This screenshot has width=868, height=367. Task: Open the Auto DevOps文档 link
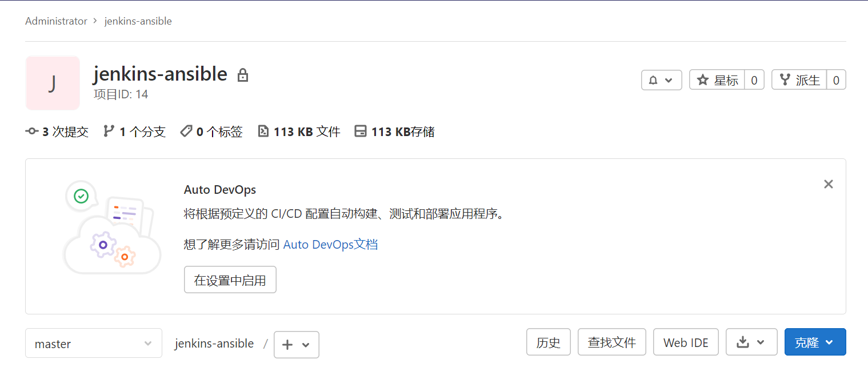[330, 244]
